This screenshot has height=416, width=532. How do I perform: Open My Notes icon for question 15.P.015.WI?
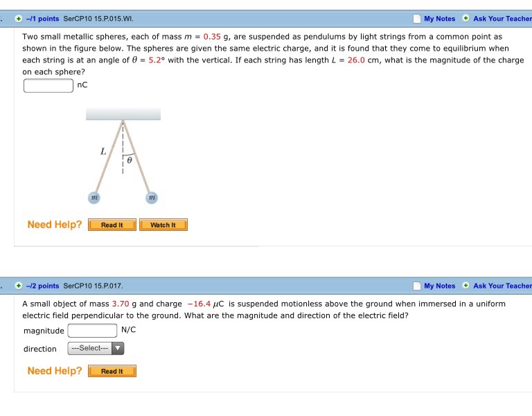[416, 19]
